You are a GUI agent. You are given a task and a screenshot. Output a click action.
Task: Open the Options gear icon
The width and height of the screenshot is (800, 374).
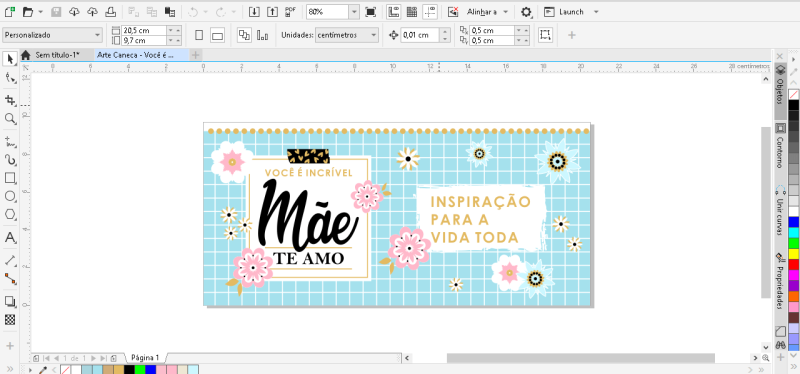[x=526, y=11]
